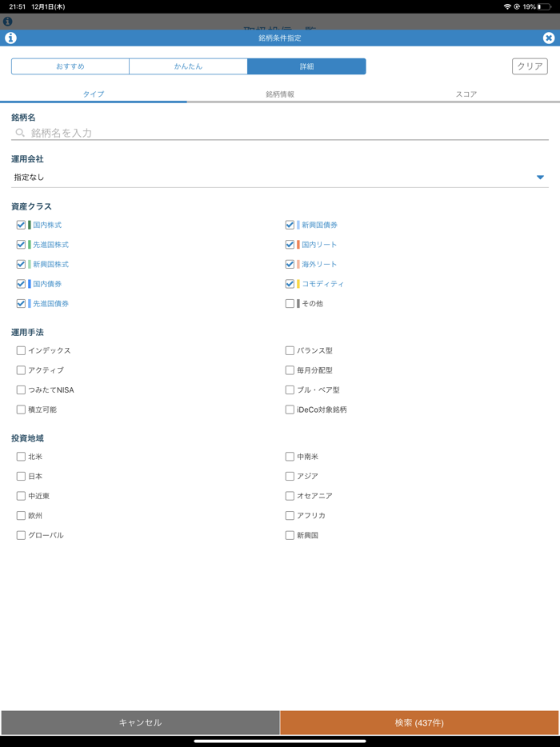This screenshot has height=747, width=560.
Task: Expand 運用会社 list via the blue arrow
Action: click(540, 178)
